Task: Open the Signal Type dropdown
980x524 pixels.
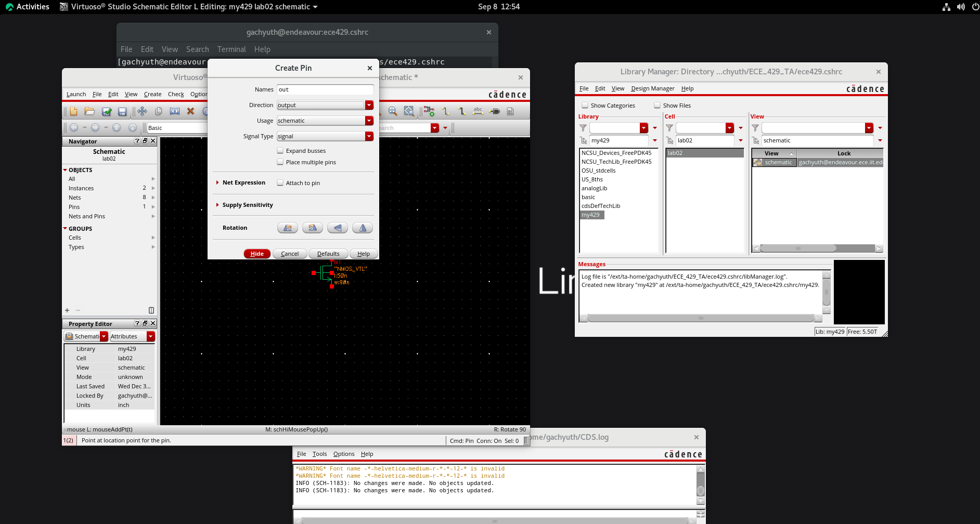Action: point(369,136)
